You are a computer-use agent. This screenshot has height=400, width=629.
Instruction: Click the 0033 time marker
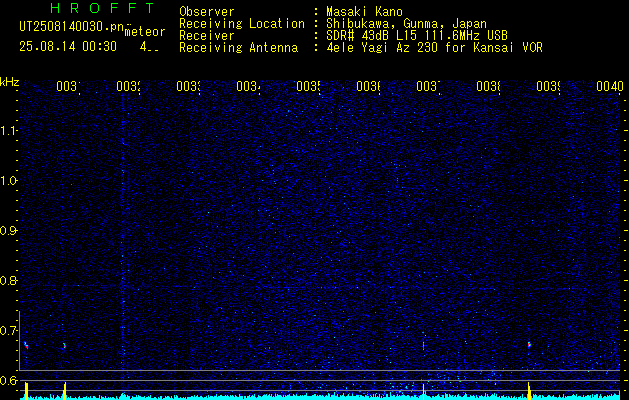tap(188, 86)
